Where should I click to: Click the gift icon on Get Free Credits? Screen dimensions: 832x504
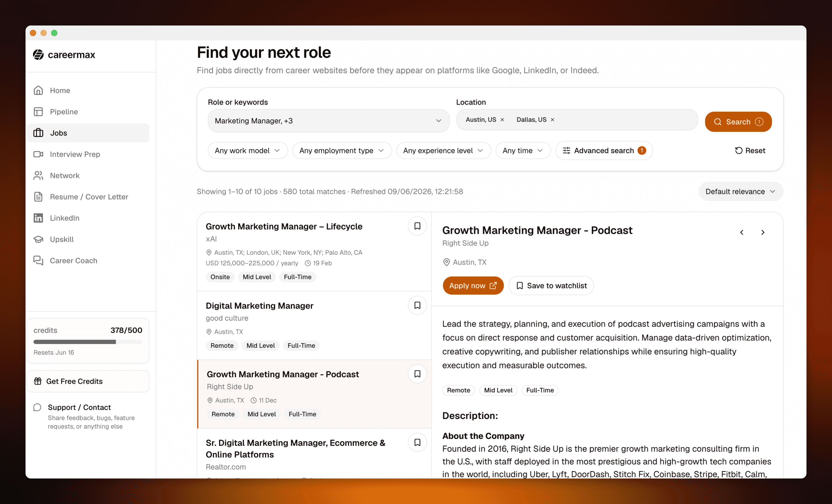pos(38,381)
